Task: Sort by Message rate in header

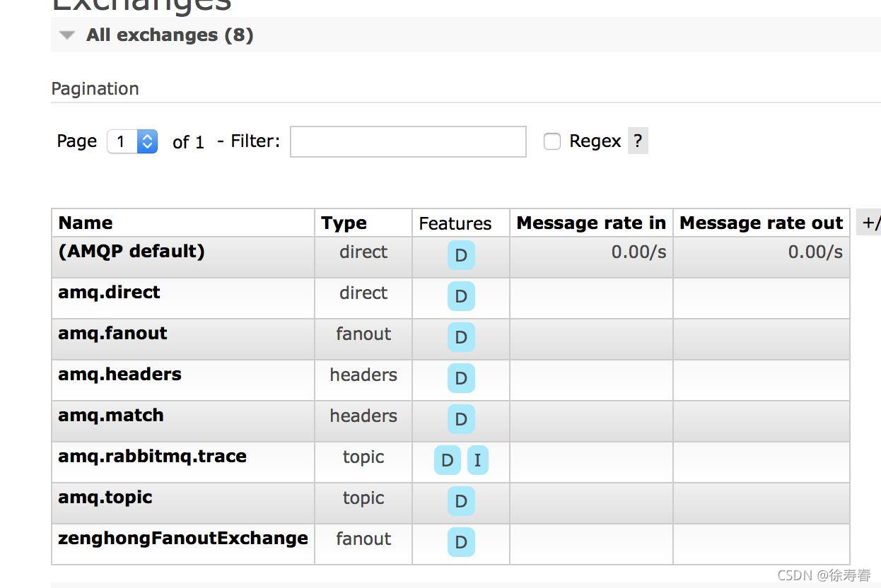Action: pos(591,223)
